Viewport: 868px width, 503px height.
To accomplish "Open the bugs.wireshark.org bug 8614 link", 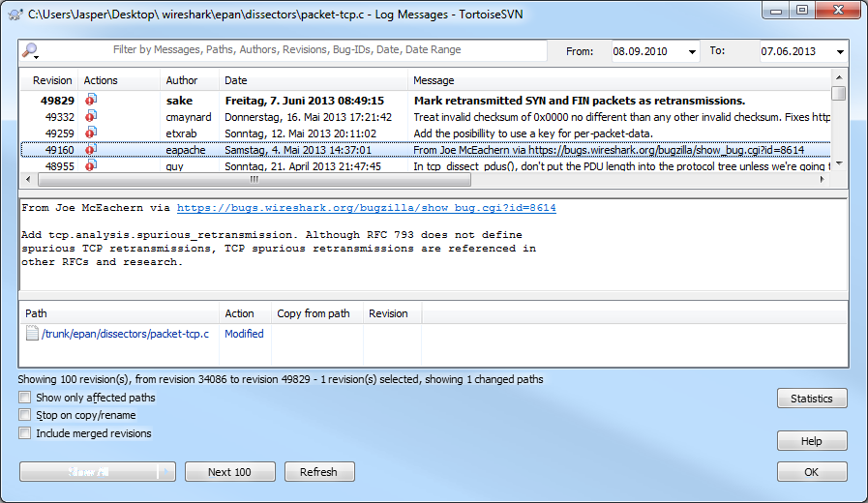I will tap(367, 208).
